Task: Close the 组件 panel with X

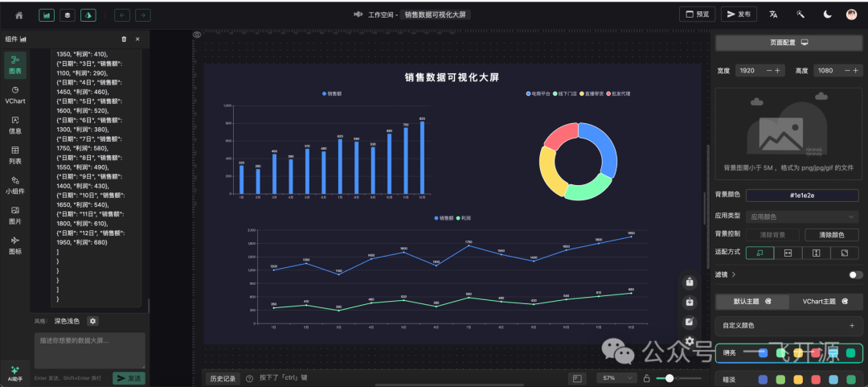Action: pos(138,39)
